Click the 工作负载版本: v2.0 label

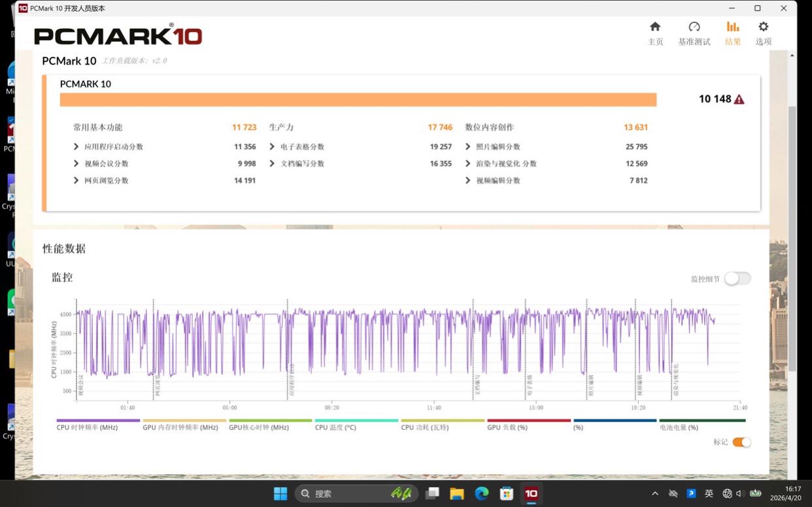(x=134, y=61)
